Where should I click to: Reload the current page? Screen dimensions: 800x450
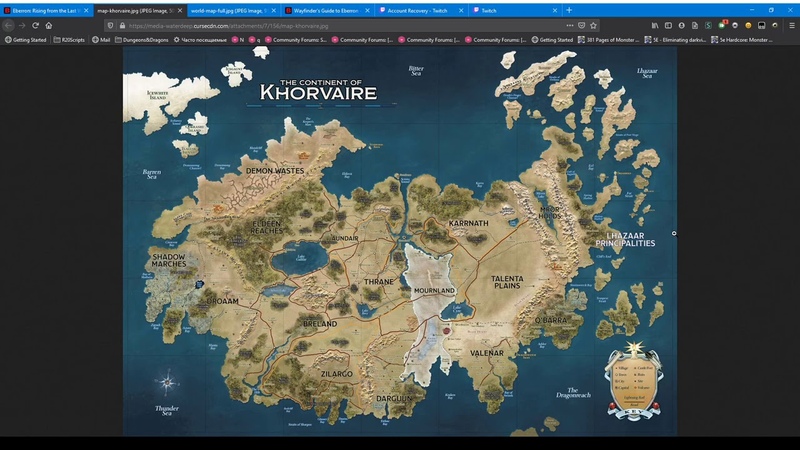point(35,26)
